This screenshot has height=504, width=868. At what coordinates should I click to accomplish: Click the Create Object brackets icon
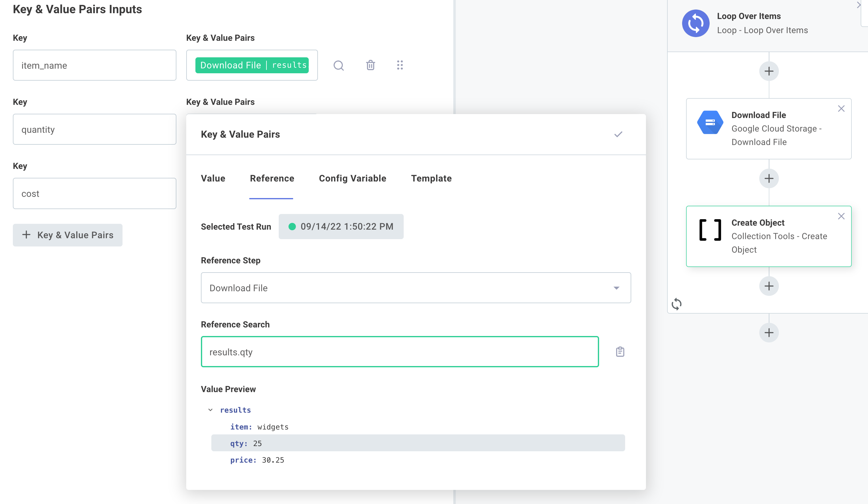710,230
